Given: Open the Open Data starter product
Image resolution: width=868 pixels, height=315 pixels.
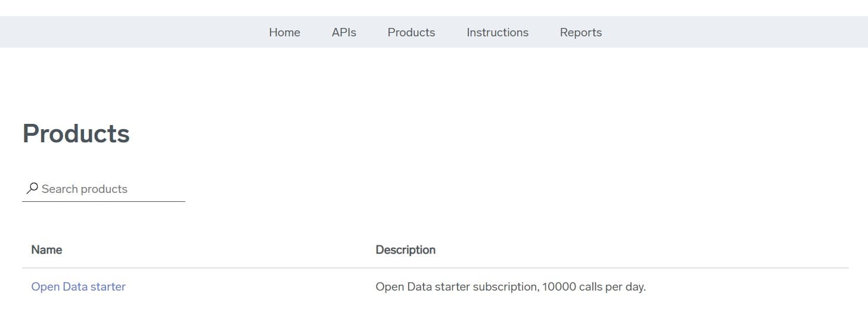Looking at the screenshot, I should click(x=78, y=286).
